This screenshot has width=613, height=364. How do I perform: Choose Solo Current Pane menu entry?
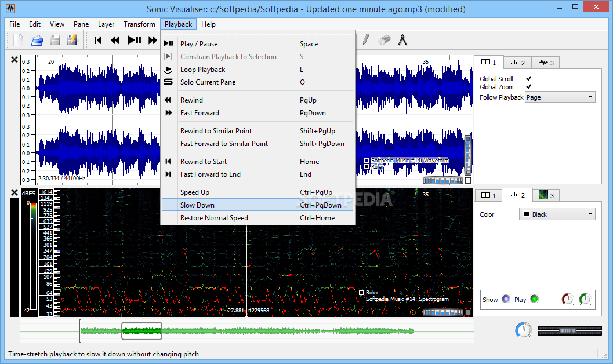coord(257,82)
